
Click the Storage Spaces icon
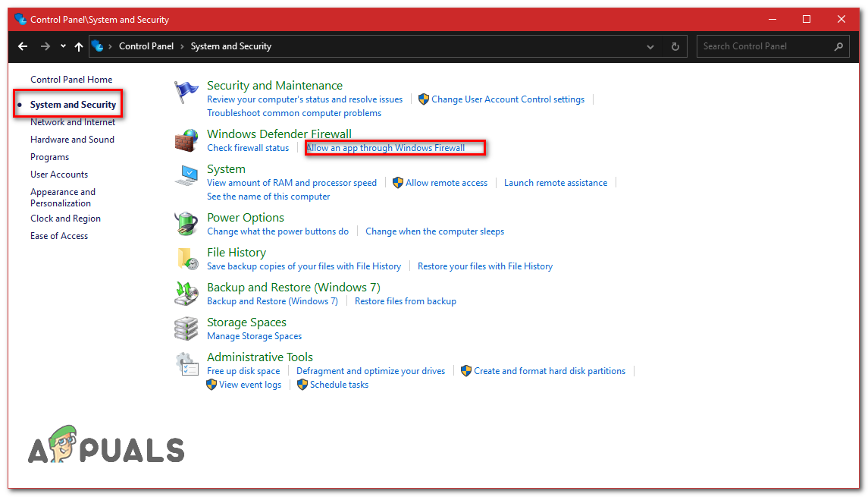(186, 327)
